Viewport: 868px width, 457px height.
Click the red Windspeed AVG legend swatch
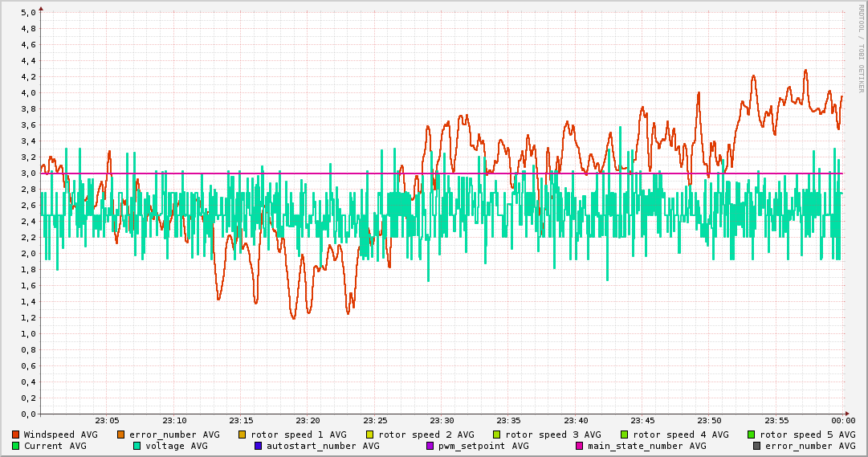[x=15, y=435]
